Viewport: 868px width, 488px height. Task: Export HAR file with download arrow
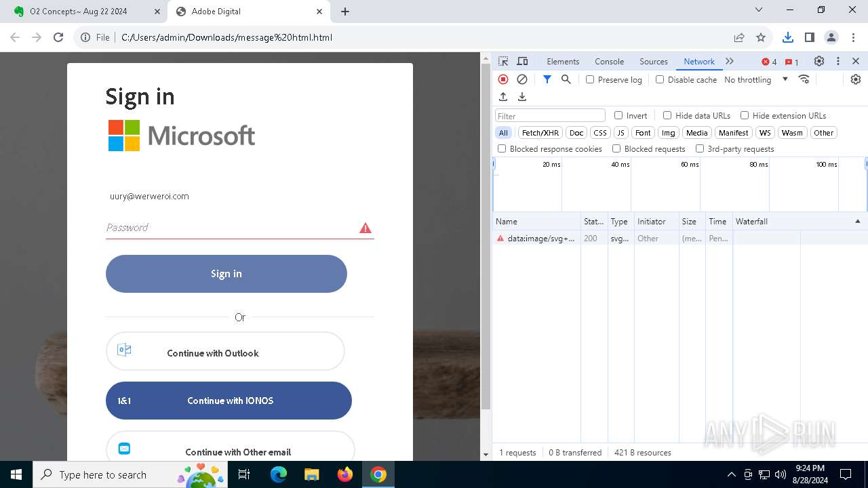coord(522,97)
